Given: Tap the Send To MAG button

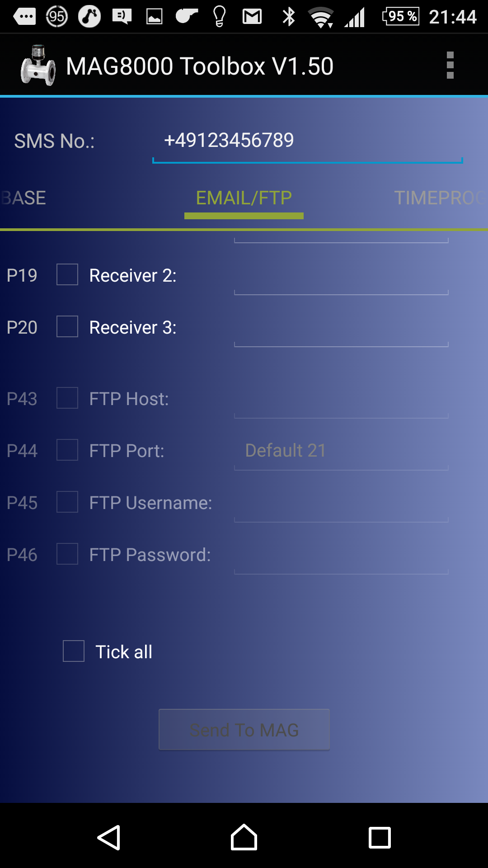Looking at the screenshot, I should [x=244, y=730].
